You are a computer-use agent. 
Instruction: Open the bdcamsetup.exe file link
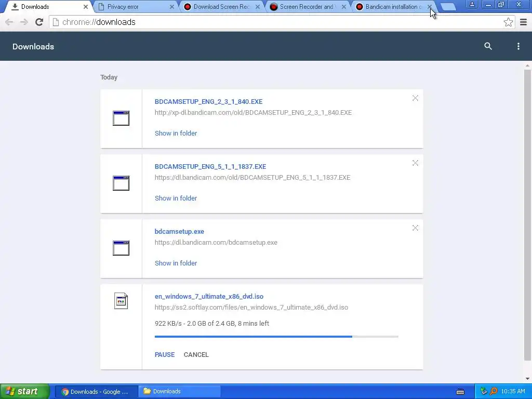[x=179, y=231]
